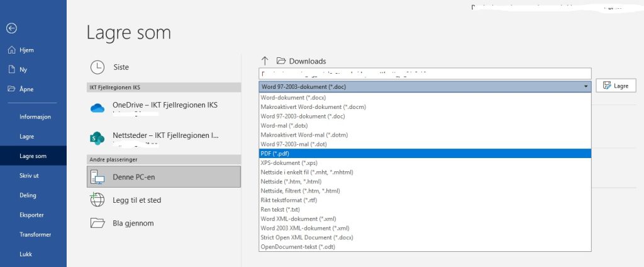Select Ren tekst (*.txt) format
Image resolution: width=644 pixels, height=267 pixels.
(425, 210)
